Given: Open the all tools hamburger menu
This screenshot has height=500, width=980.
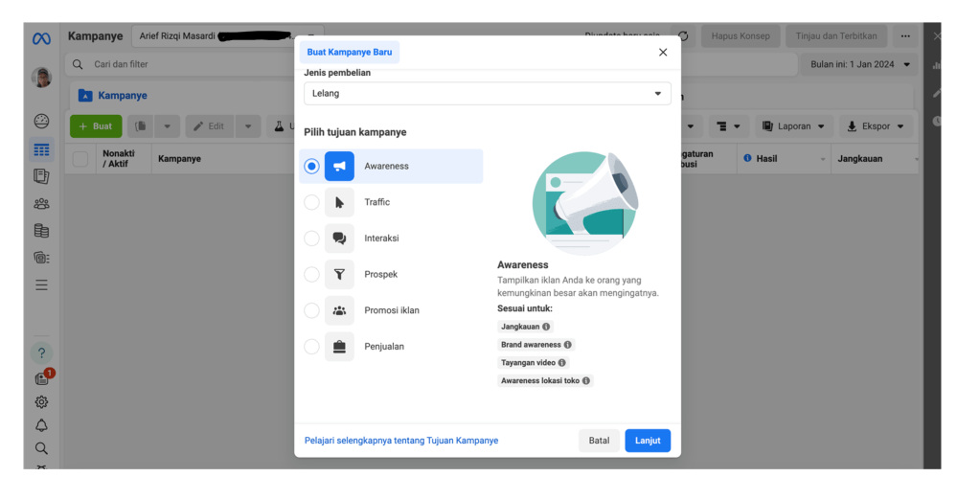Looking at the screenshot, I should [41, 285].
